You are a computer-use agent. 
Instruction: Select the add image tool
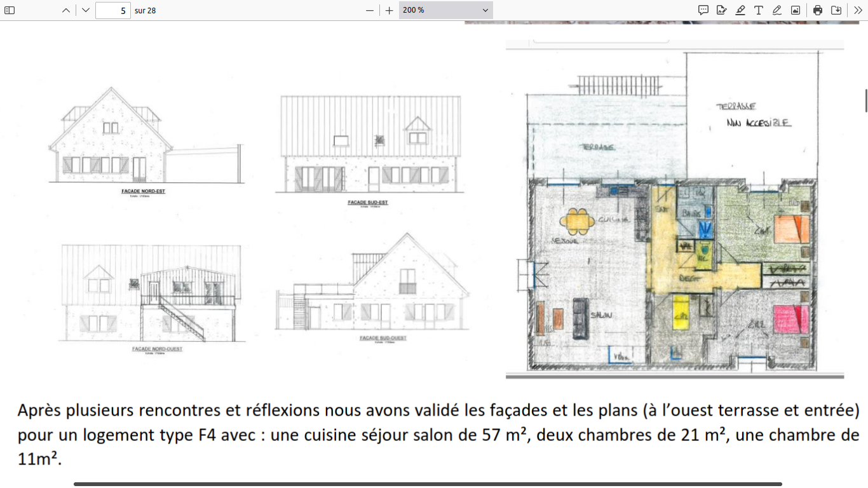[796, 10]
